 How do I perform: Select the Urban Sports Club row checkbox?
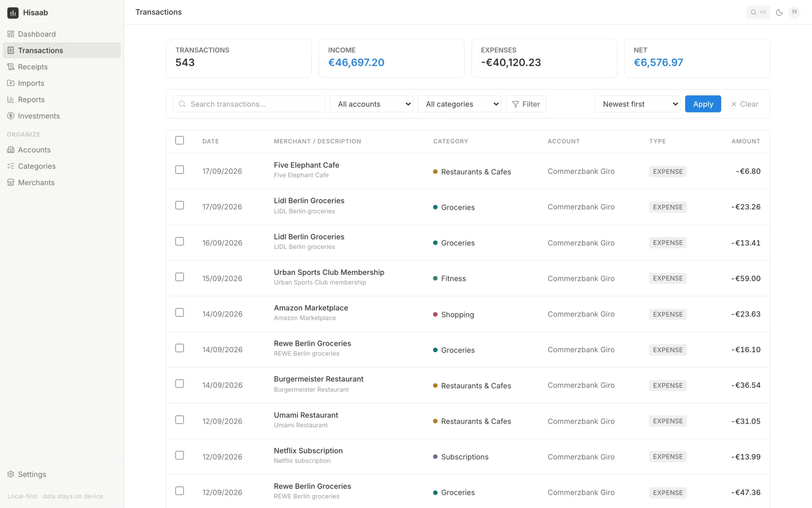click(x=180, y=277)
